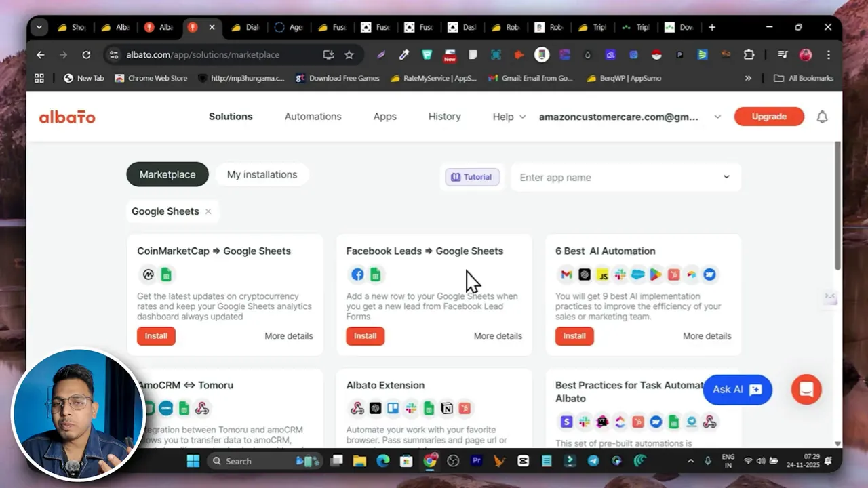868x488 pixels.
Task: Remove the Google Sheets filter chip
Action: (x=208, y=211)
